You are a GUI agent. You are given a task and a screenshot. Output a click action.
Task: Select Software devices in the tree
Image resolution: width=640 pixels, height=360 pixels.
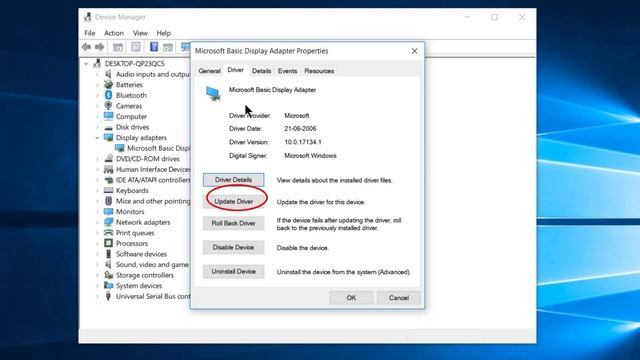tap(141, 254)
